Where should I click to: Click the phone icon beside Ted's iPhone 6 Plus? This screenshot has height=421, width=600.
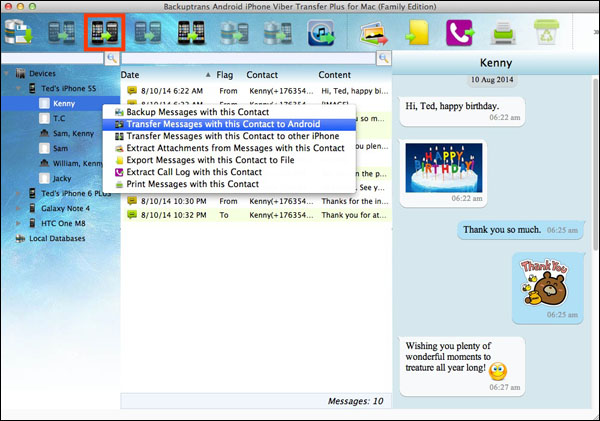tap(33, 193)
